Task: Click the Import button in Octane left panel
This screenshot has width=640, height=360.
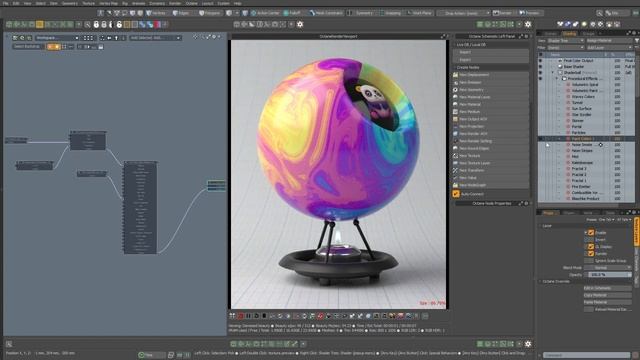Action: pos(491,52)
